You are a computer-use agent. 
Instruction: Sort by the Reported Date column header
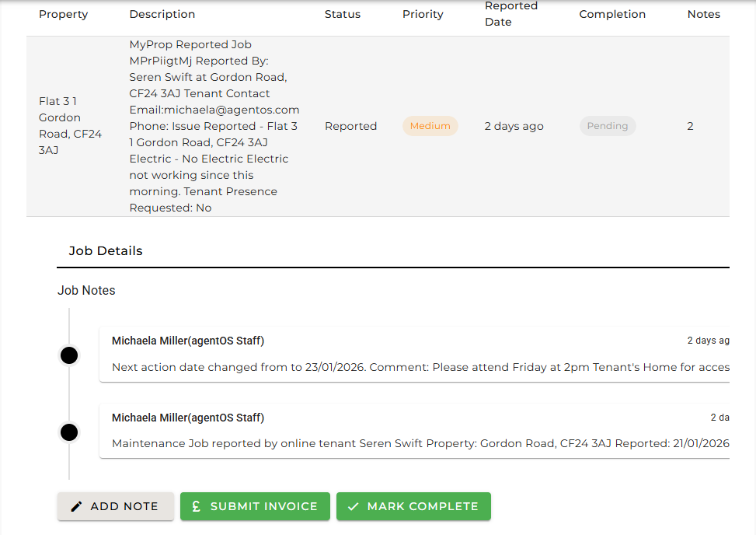[x=510, y=14]
